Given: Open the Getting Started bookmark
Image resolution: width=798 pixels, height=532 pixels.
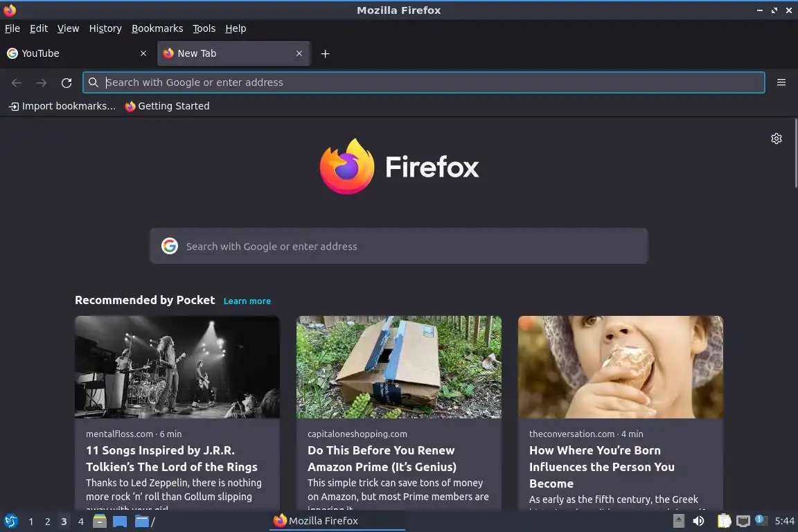Looking at the screenshot, I should (x=167, y=106).
